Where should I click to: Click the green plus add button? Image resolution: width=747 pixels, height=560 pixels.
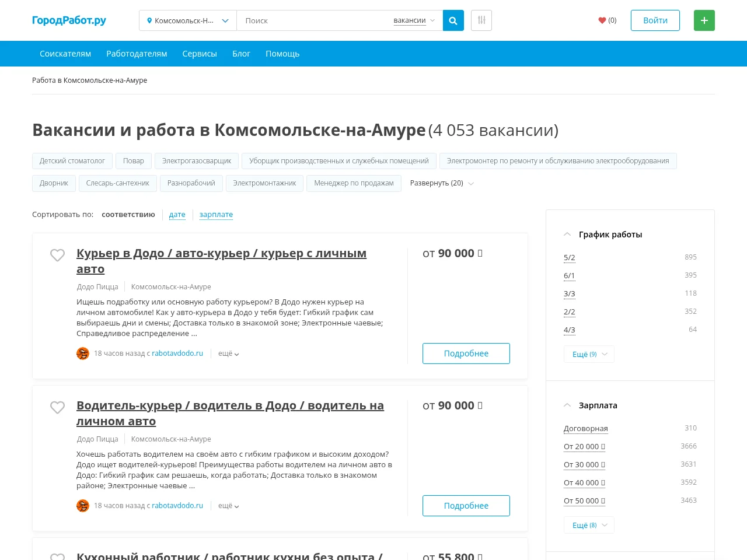pos(704,20)
